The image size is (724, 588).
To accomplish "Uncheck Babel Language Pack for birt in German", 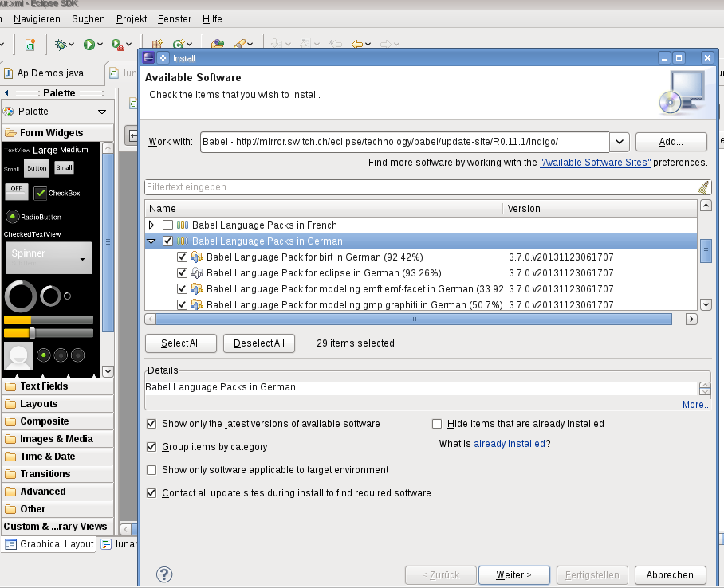I will [x=182, y=257].
